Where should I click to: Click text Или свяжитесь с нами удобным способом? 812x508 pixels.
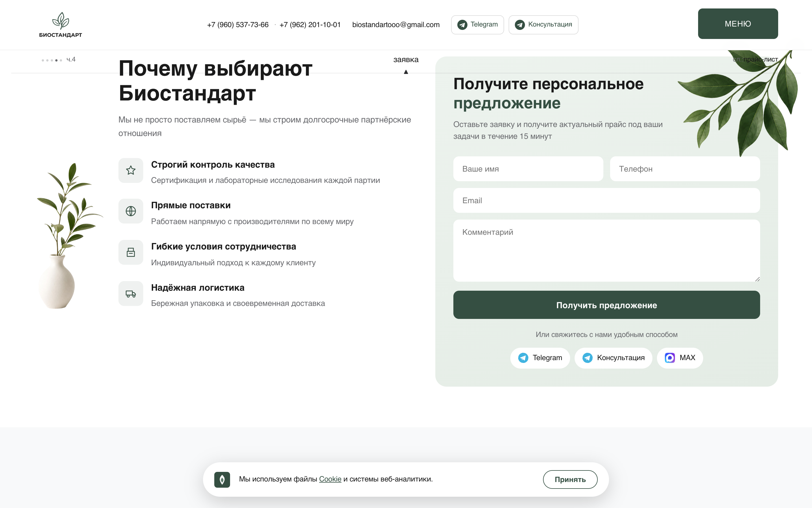606,335
